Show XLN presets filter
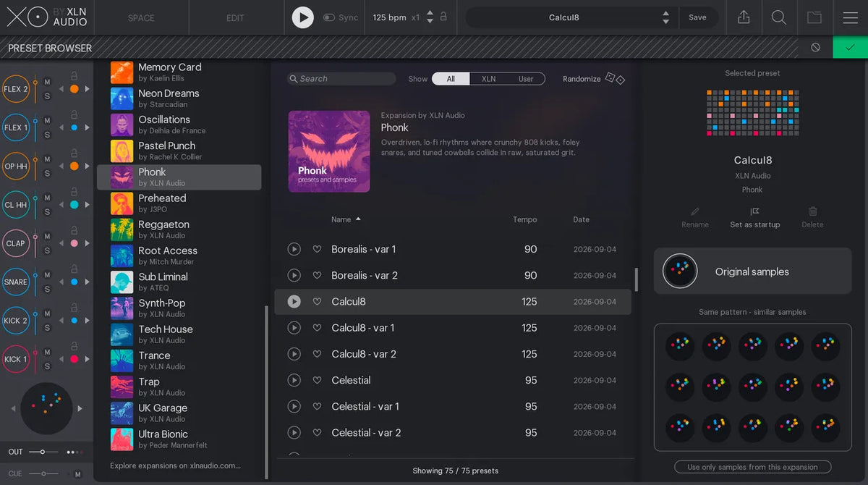Viewport: 868px width, 485px height. tap(489, 79)
